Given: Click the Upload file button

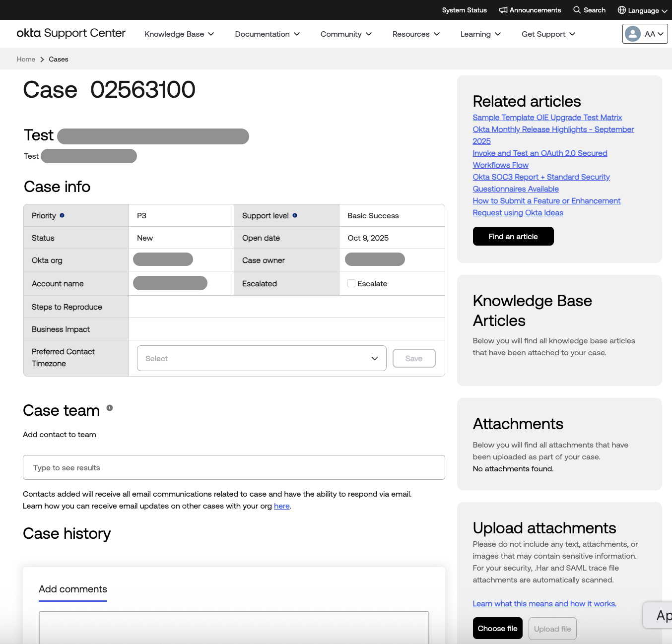Looking at the screenshot, I should pos(552,628).
